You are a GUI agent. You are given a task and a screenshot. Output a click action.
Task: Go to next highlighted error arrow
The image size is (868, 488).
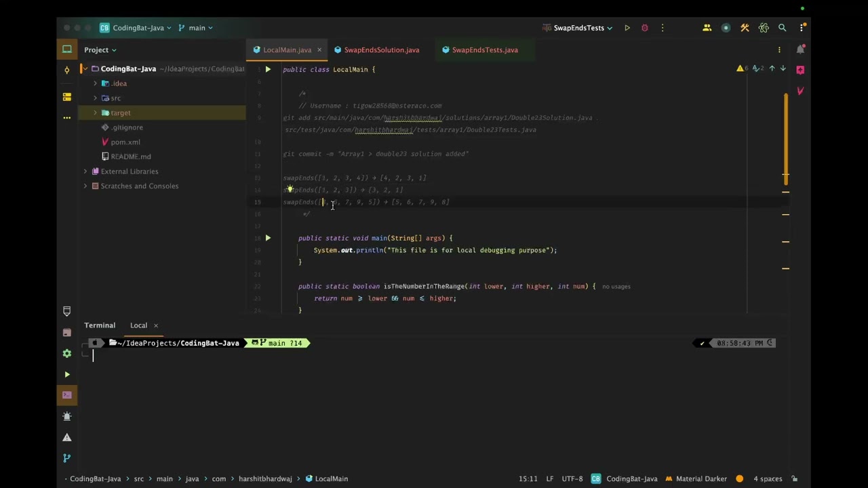pos(783,68)
